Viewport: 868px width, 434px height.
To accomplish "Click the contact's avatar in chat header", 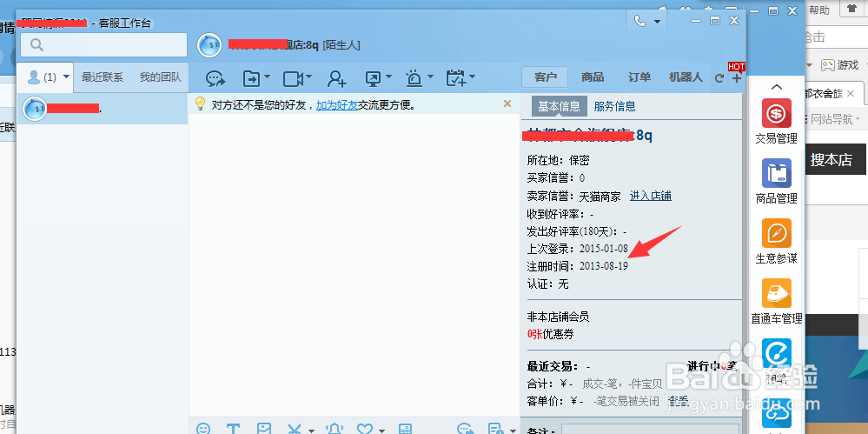I will click(209, 45).
